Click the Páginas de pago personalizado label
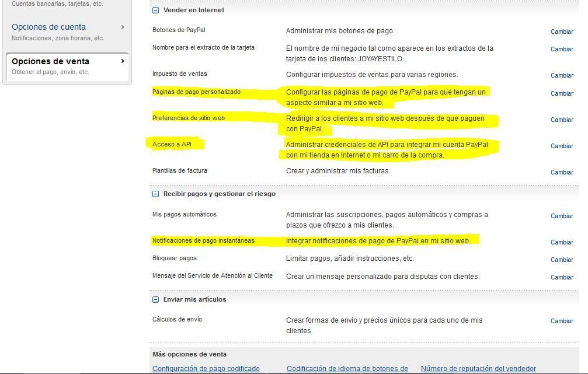 [x=196, y=92]
